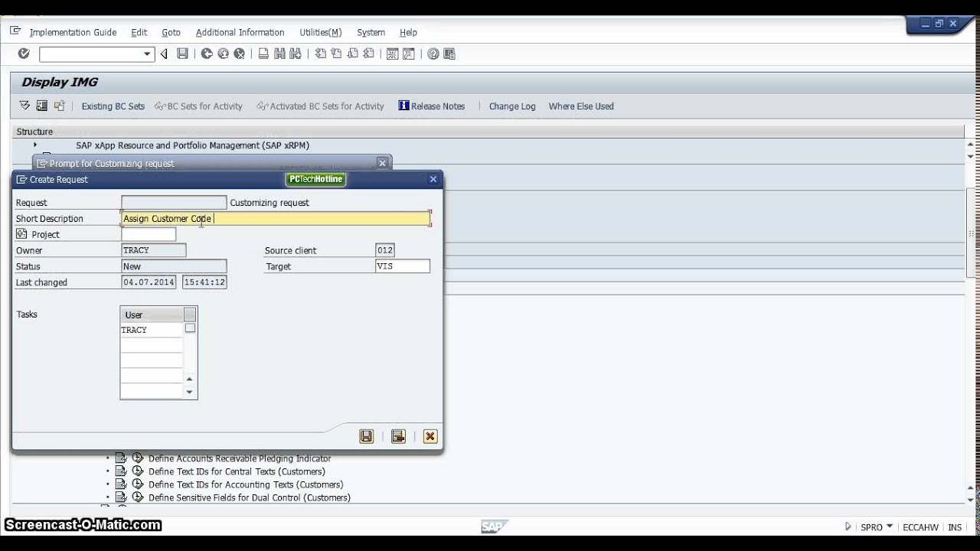
Task: Click Define Sensitive Fields for Dual Control (Customers)
Action: click(250, 497)
